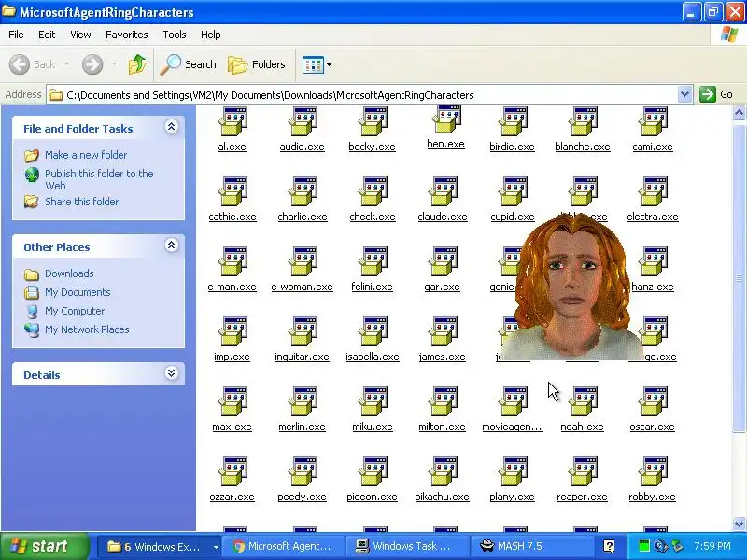
Task: Select the birdie.exe file icon
Action: pos(513,121)
